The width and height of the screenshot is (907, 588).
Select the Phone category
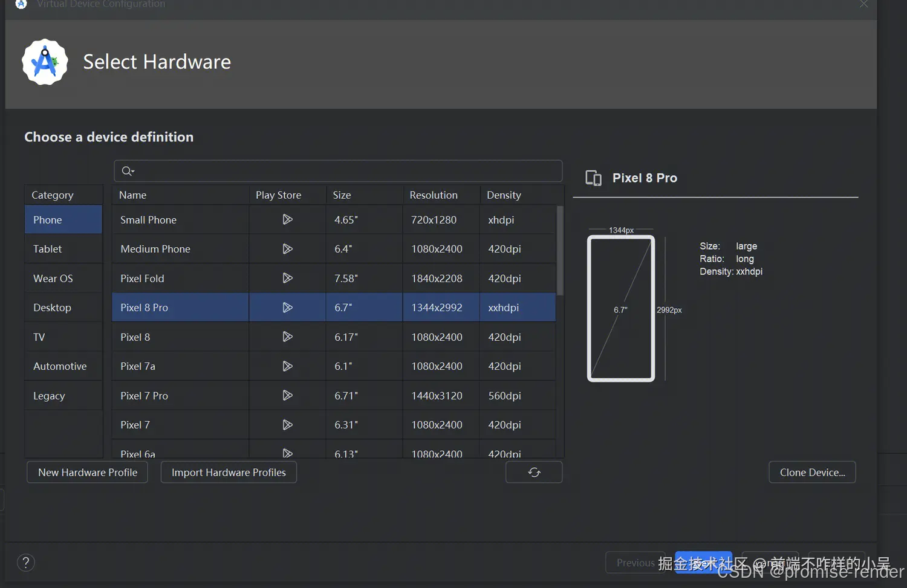pyautogui.click(x=63, y=219)
